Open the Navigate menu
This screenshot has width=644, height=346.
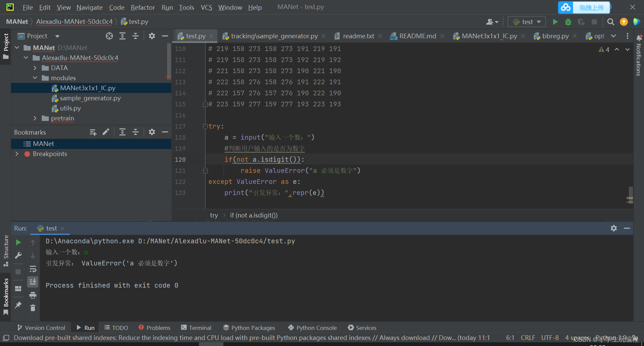pos(89,7)
